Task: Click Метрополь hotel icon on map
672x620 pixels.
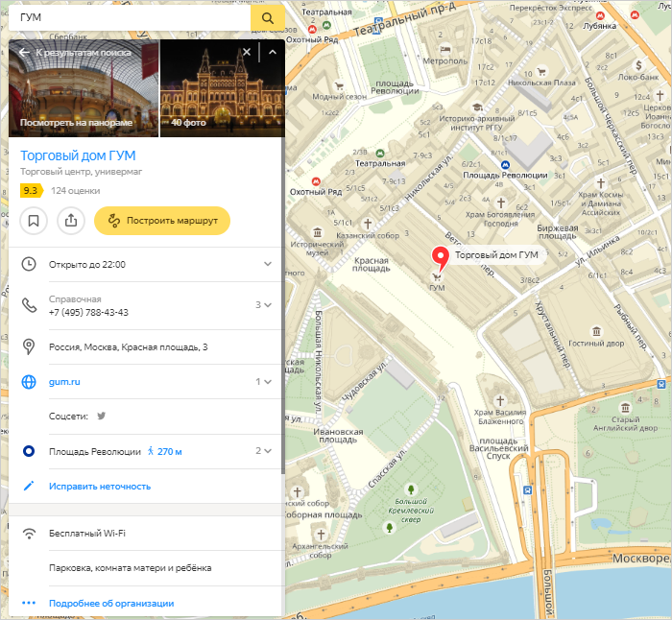Action: (445, 49)
